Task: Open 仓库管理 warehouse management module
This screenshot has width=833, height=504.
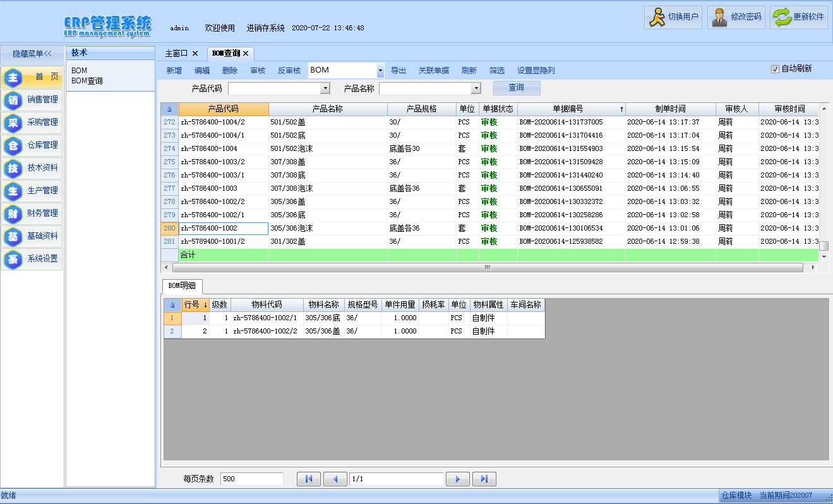Action: [32, 145]
